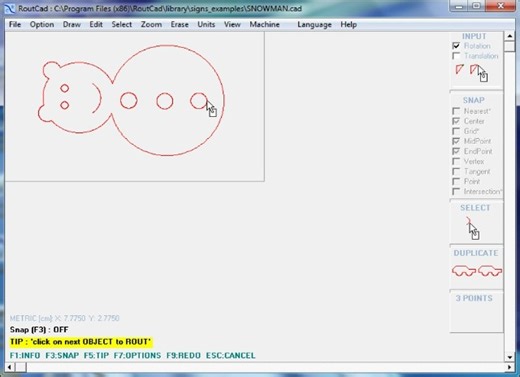Viewport: 520px width, 377px height.
Task: Open the Language menu
Action: (314, 25)
